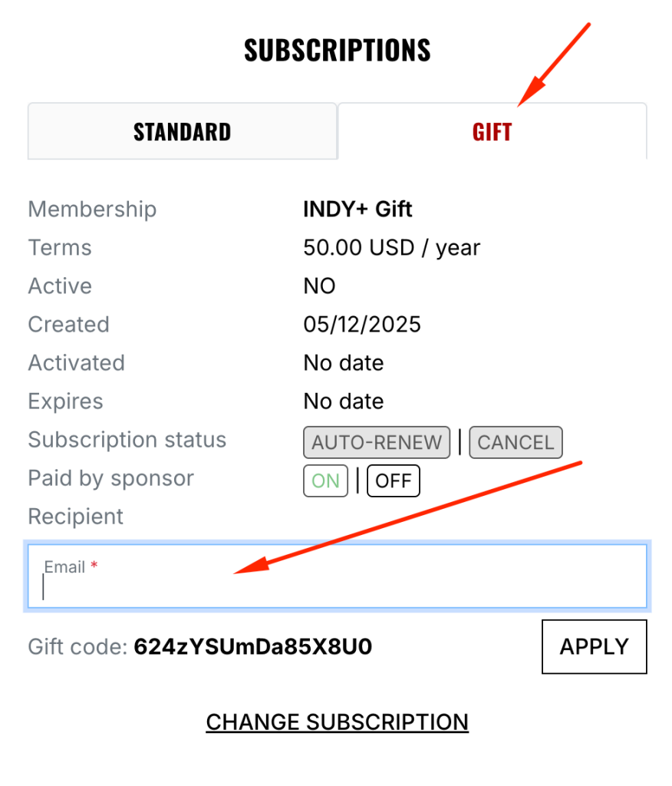This screenshot has width=672, height=786.
Task: Open the Change Subscription link
Action: [x=337, y=722]
